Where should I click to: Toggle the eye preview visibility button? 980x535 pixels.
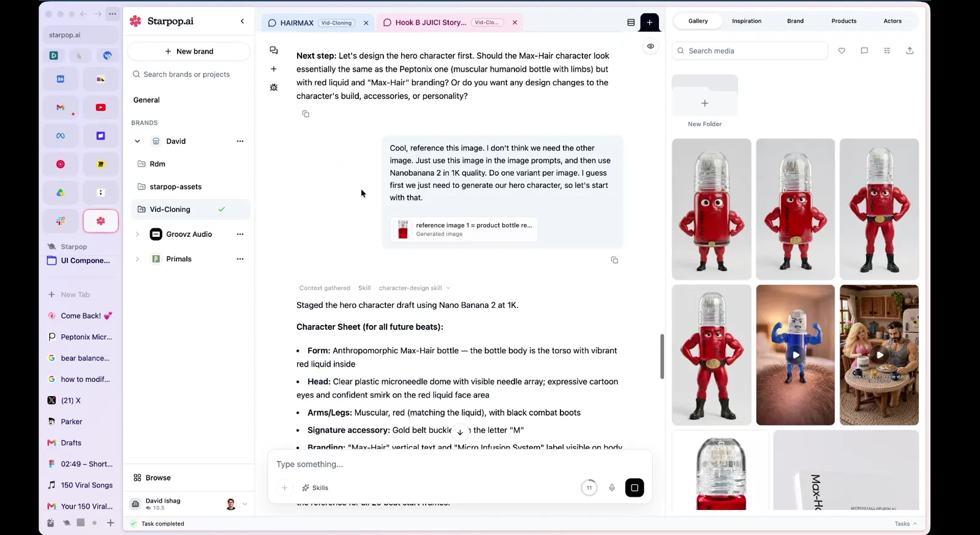pyautogui.click(x=650, y=46)
